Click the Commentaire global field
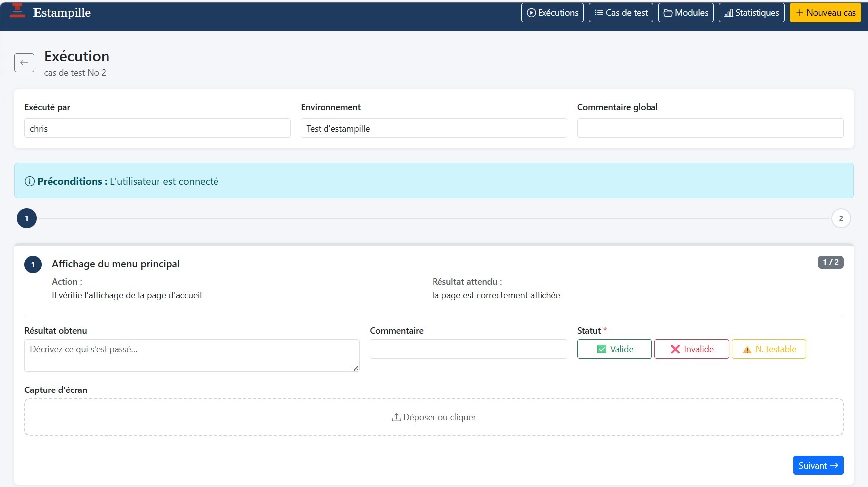Image resolution: width=868 pixels, height=487 pixels. pyautogui.click(x=710, y=128)
